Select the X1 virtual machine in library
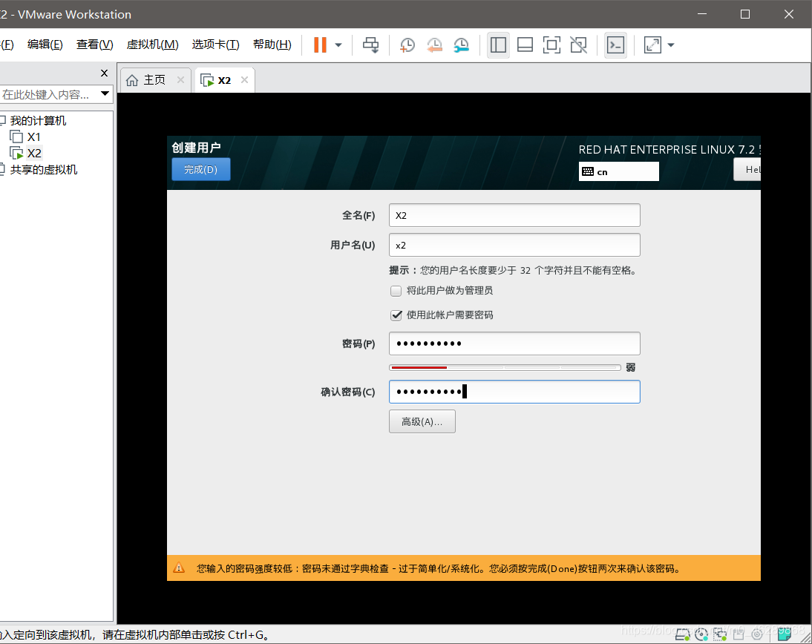 (x=33, y=137)
